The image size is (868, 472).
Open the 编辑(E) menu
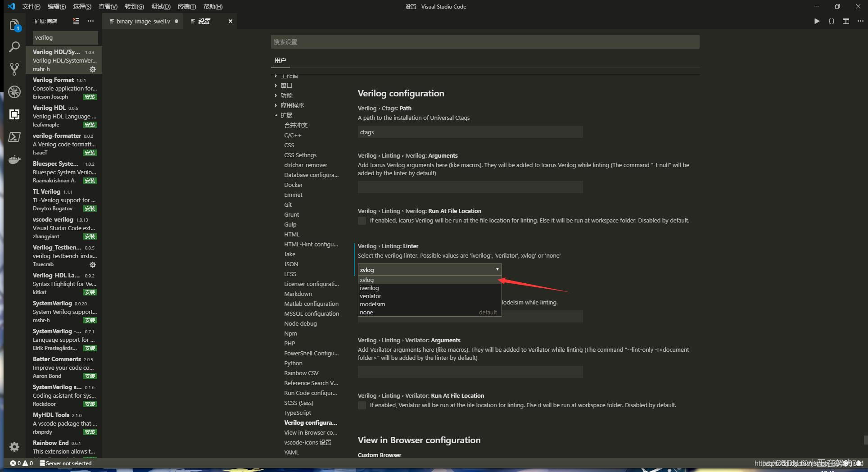(57, 6)
